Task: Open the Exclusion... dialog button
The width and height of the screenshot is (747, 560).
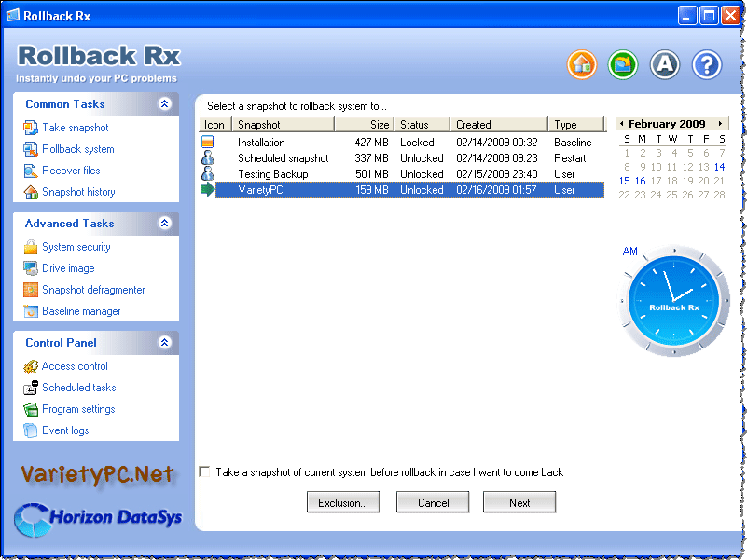Action: point(343,502)
